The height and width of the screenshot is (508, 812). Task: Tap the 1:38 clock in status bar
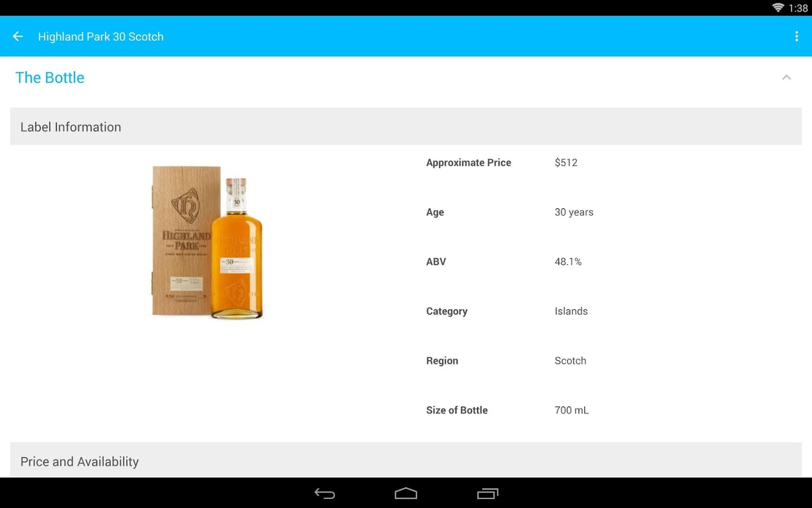(798, 8)
